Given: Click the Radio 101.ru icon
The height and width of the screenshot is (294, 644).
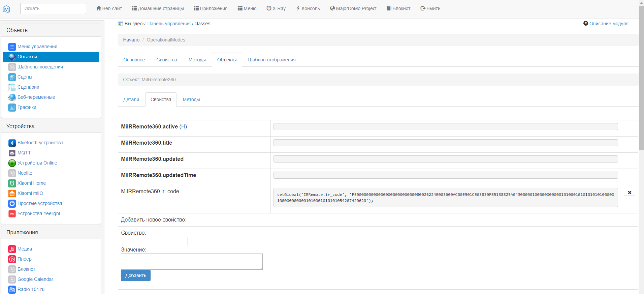Looking at the screenshot, I should tap(12, 290).
